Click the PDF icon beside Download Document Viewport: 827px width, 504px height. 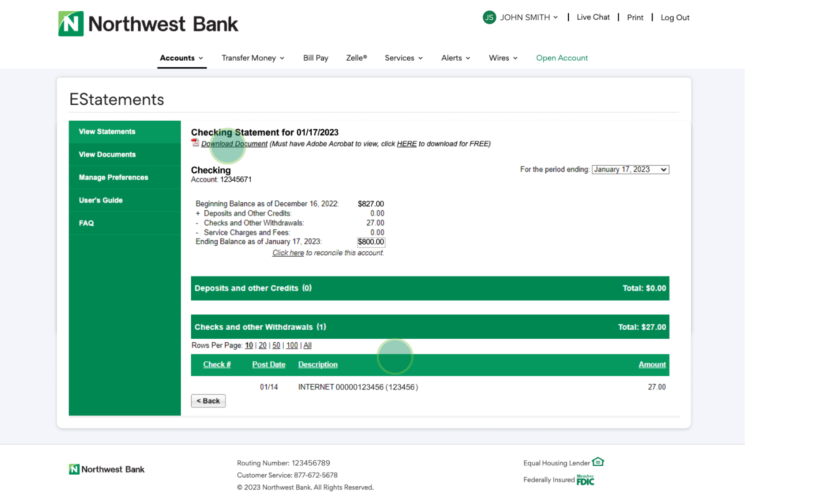click(195, 143)
